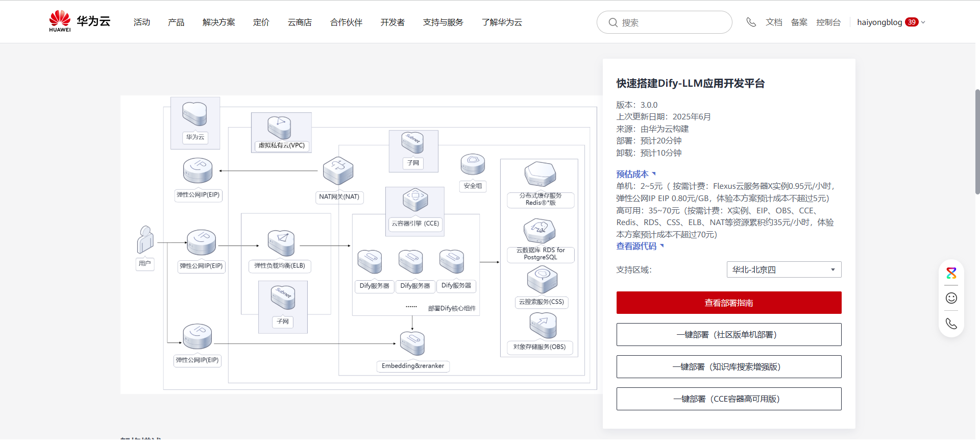Image resolution: width=980 pixels, height=444 pixels.
Task: Click the 云容器引擎 (CCE) icon
Action: click(x=415, y=200)
